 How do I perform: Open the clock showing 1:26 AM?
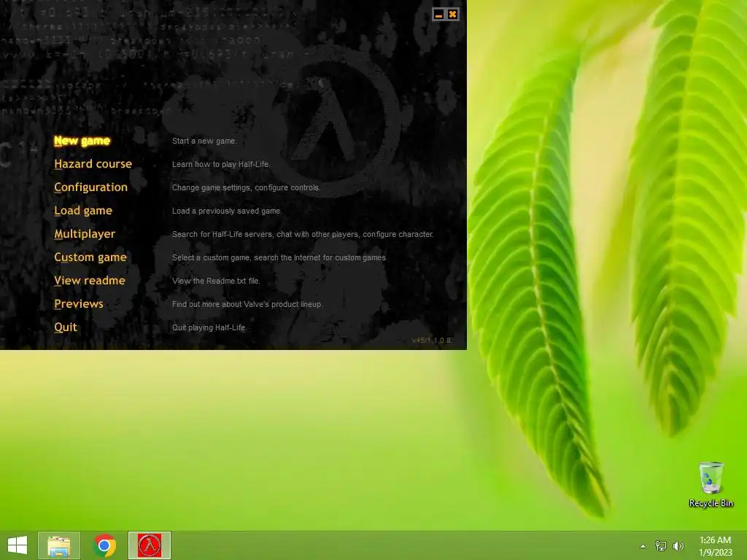(715, 546)
